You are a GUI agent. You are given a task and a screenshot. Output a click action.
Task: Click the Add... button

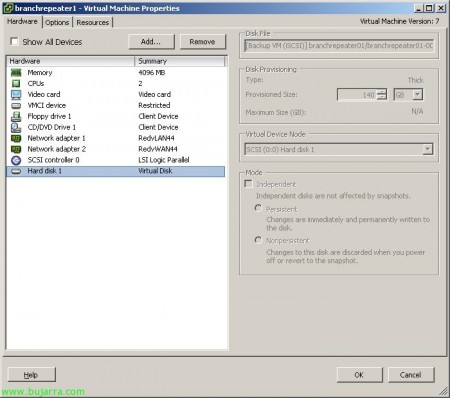click(151, 42)
